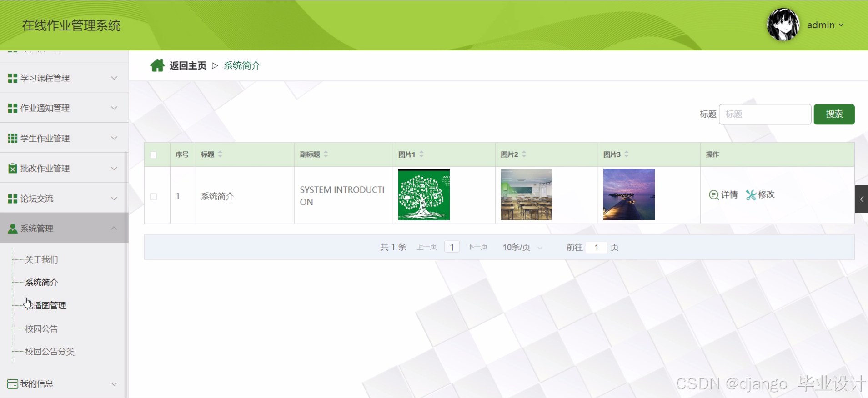Open the 10条/页 page size dropdown

pos(522,247)
